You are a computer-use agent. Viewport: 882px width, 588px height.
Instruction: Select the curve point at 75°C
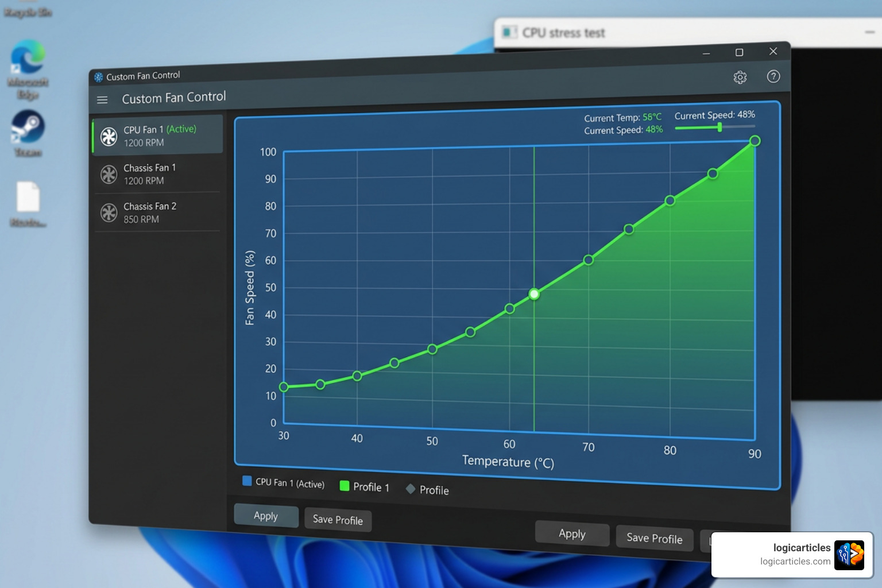[629, 229]
